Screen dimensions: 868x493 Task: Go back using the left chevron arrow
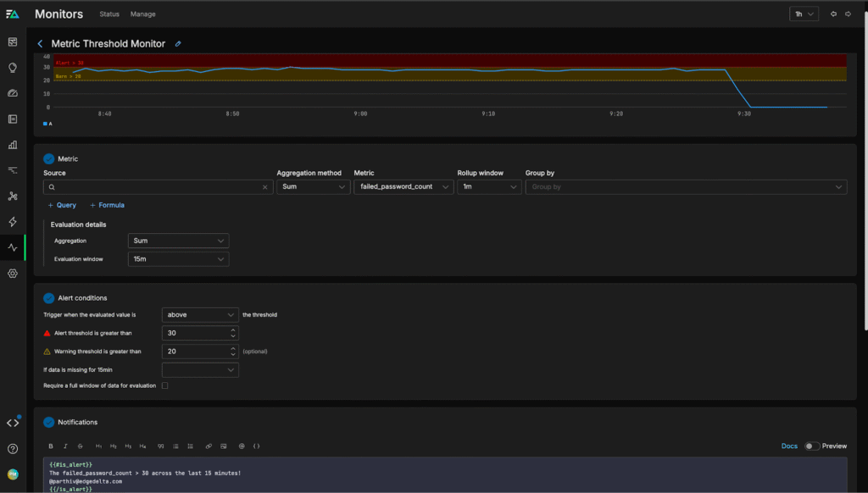[40, 44]
